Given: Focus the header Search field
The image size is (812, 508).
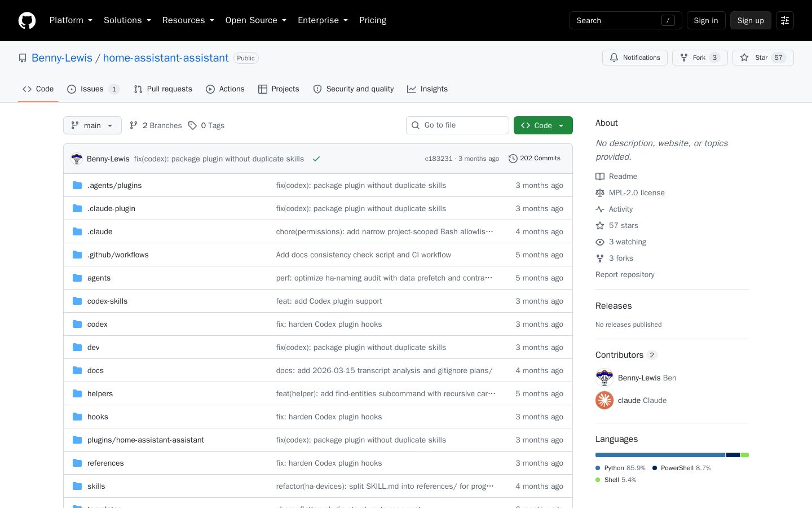Looking at the screenshot, I should [626, 20].
